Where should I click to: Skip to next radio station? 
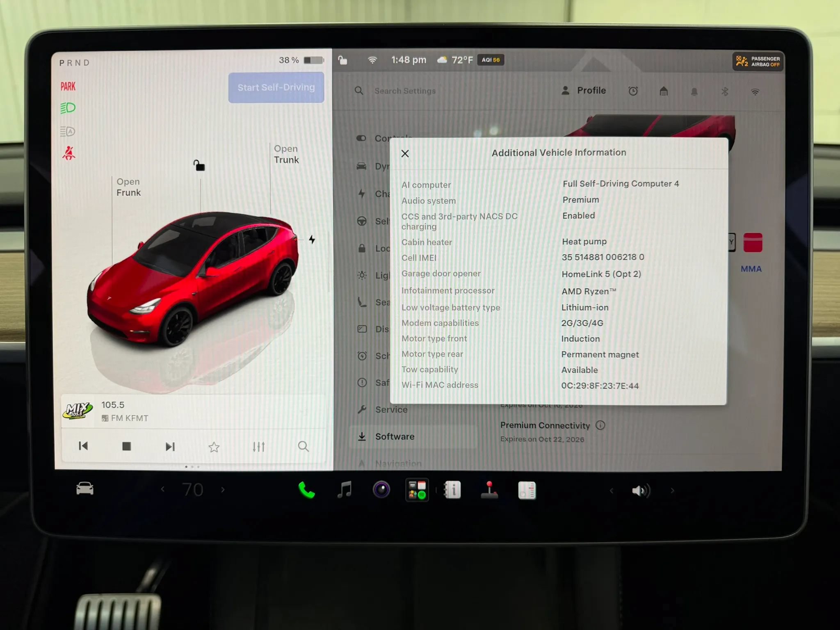tap(170, 446)
